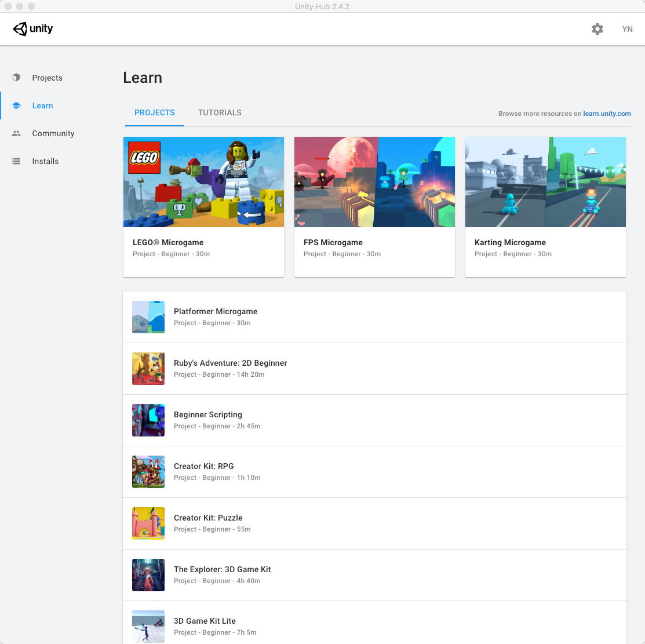Select the Projects tab
This screenshot has height=644, width=645.
click(x=154, y=112)
